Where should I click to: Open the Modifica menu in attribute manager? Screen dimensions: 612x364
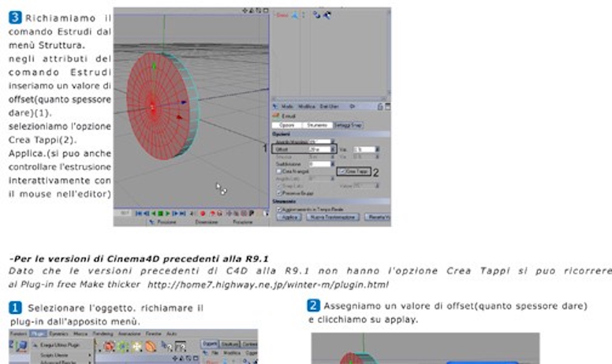click(x=307, y=106)
